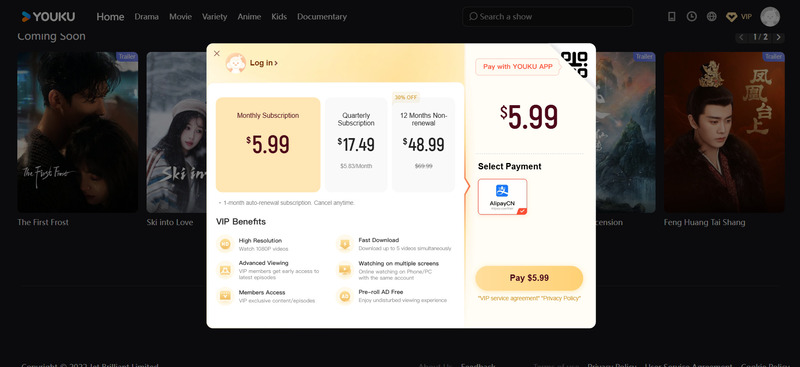Open Ski into Love poster
Viewport: 800px width, 367px height.
[177, 132]
